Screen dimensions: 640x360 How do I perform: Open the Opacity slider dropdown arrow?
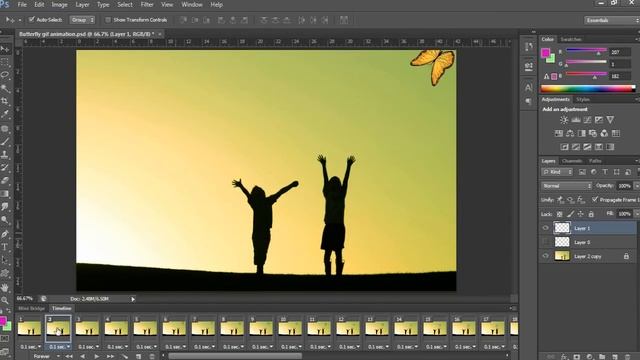pos(636,186)
